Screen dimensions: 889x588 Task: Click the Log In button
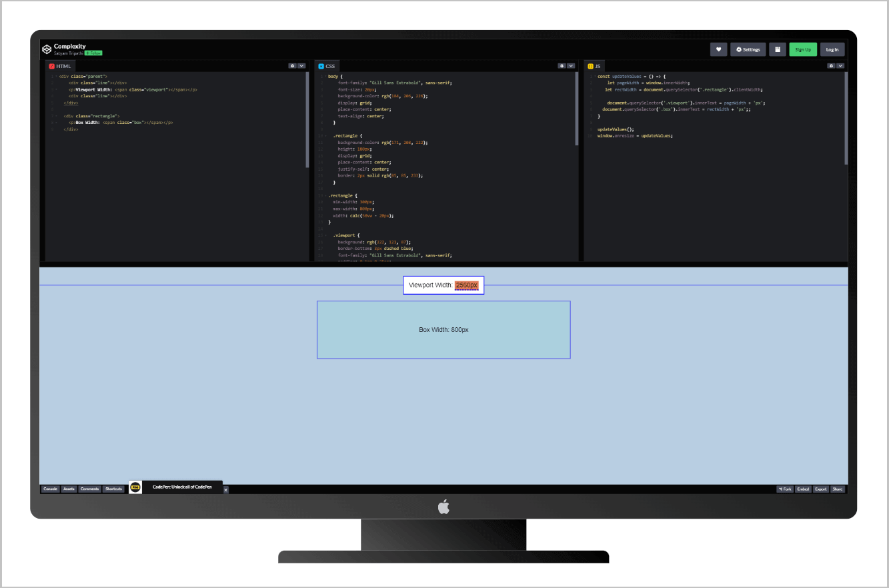pos(832,49)
